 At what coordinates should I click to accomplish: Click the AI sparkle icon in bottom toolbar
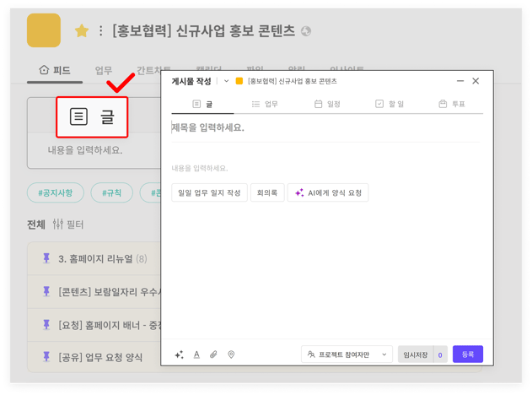coord(179,354)
